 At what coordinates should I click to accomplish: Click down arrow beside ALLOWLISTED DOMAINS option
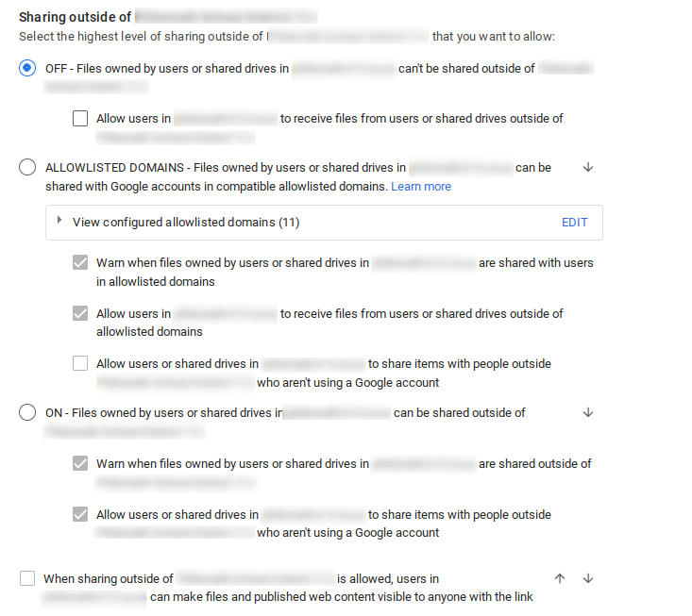[588, 167]
